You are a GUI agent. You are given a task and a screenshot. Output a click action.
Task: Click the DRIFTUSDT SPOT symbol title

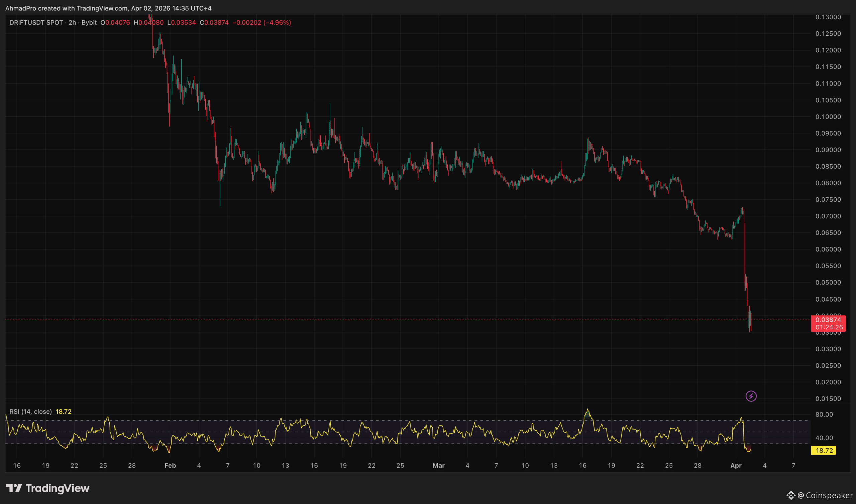pos(36,22)
